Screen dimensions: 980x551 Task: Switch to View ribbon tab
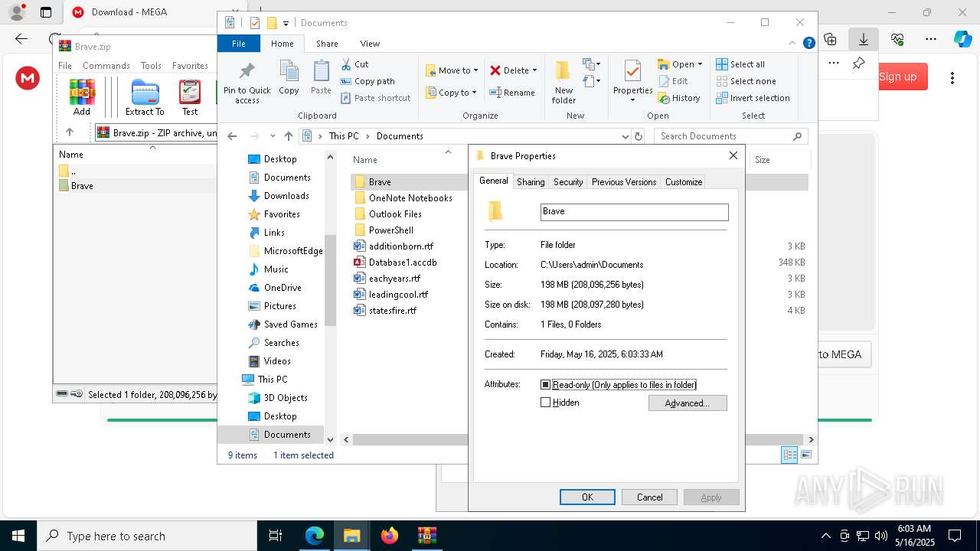pyautogui.click(x=370, y=44)
